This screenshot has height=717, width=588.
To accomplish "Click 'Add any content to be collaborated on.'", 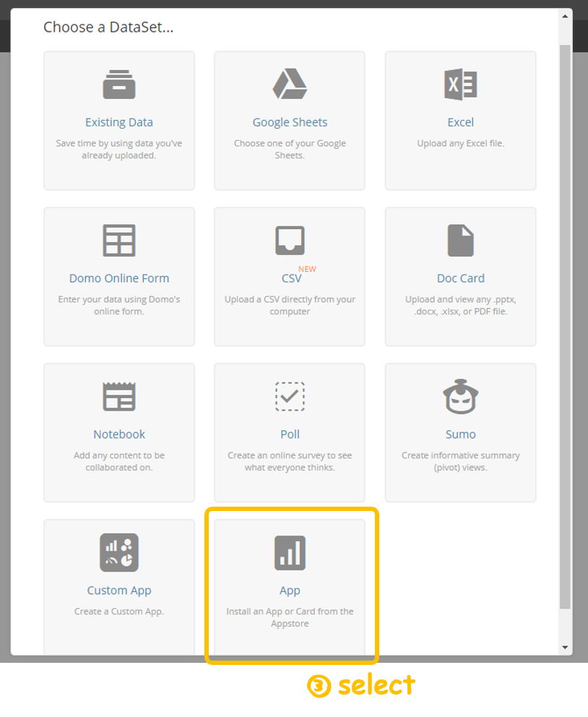I will click(x=118, y=461).
